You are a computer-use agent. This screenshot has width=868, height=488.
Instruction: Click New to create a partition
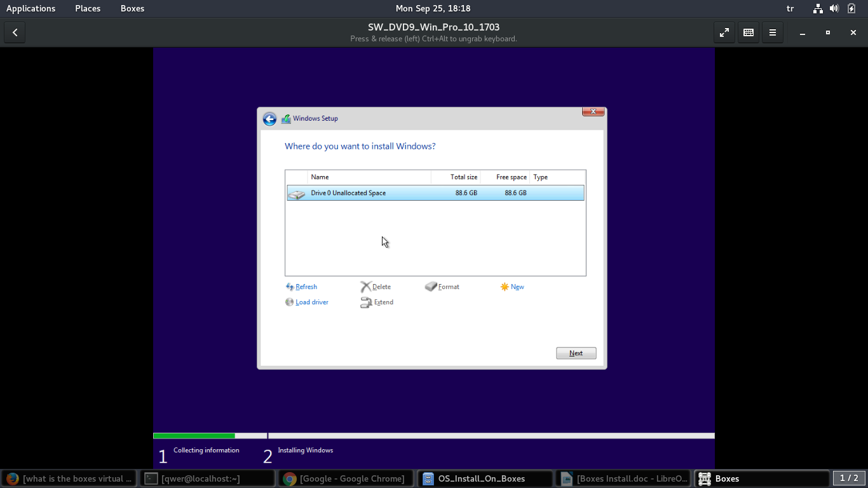pos(517,287)
